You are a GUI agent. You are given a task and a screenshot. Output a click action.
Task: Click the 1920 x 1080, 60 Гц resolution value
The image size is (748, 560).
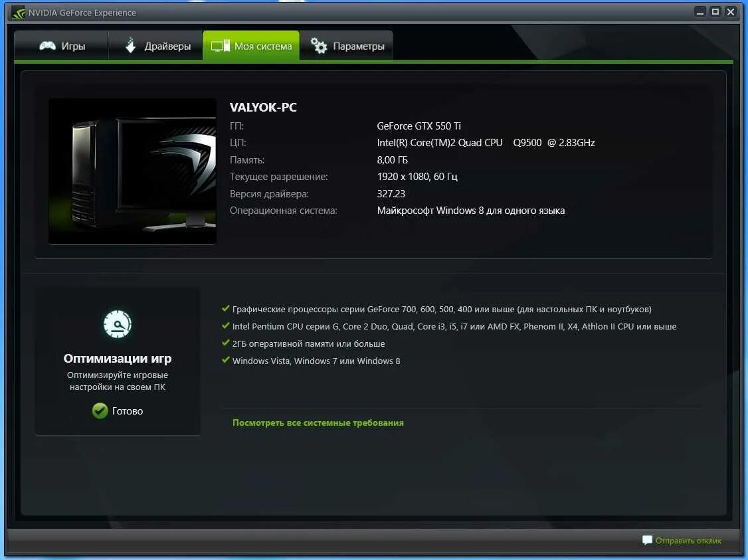point(417,177)
